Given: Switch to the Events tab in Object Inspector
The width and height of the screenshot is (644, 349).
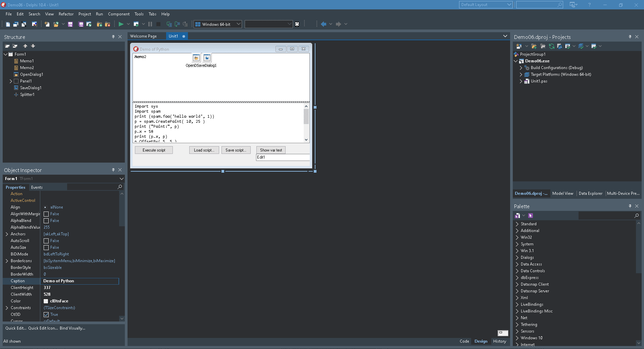Looking at the screenshot, I should (37, 187).
